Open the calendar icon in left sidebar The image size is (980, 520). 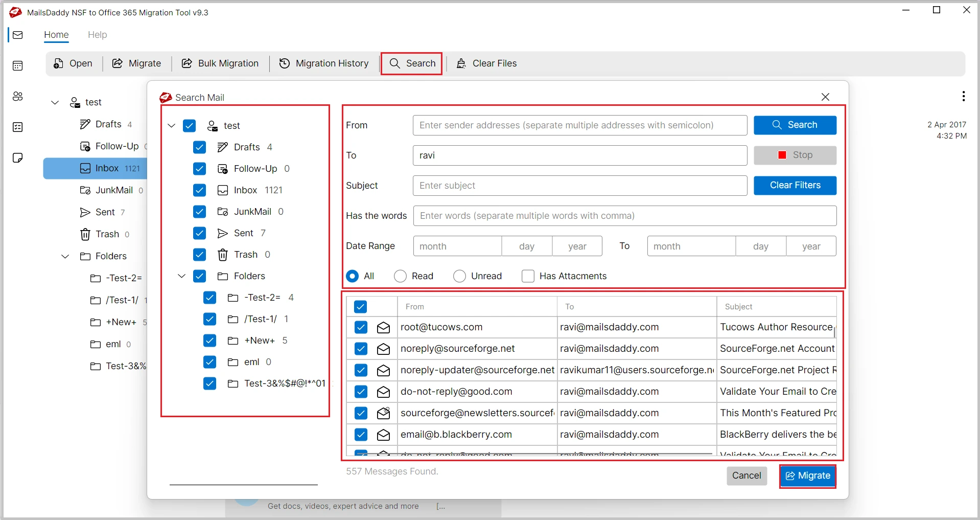18,65
